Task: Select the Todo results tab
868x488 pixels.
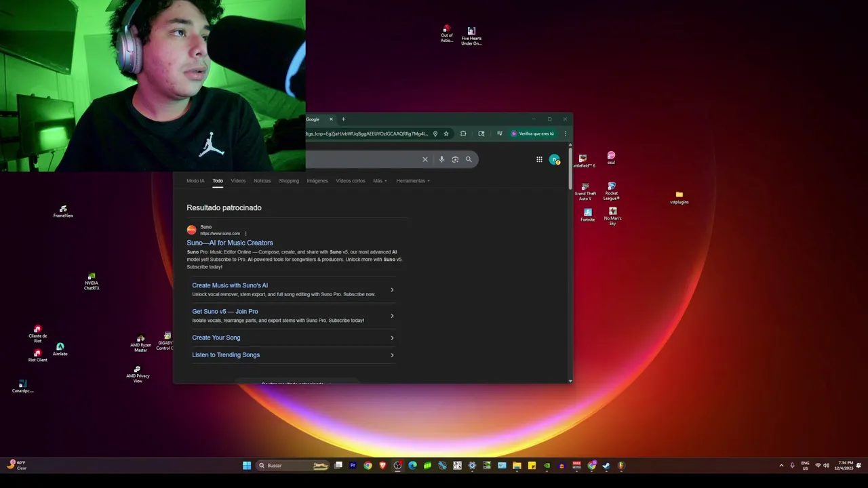Action: click(x=218, y=181)
